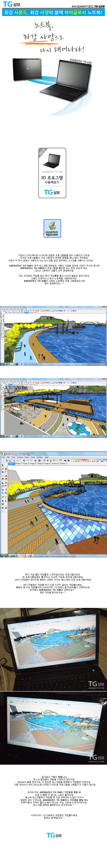Select the arrow Select tool in largest SketchUp window
This screenshot has width=107, height=868.
[x=3, y=465]
